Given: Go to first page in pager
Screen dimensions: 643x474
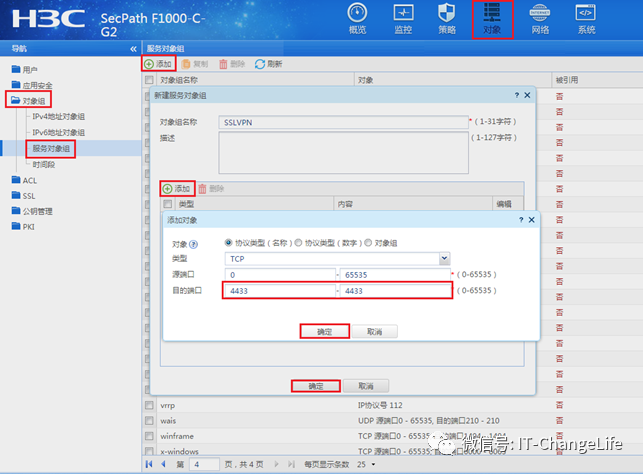Looking at the screenshot, I should [149, 464].
